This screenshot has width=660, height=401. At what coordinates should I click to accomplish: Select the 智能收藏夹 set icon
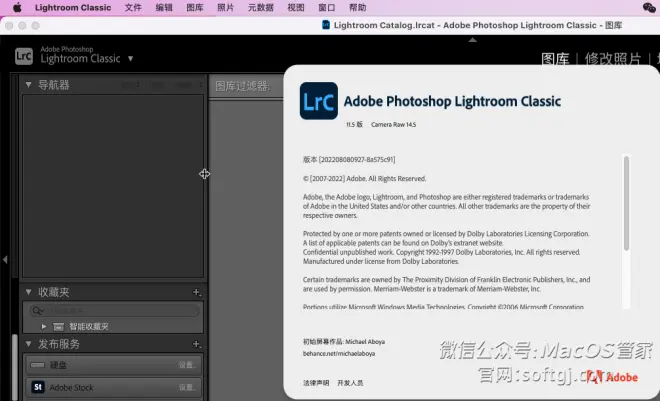click(59, 327)
